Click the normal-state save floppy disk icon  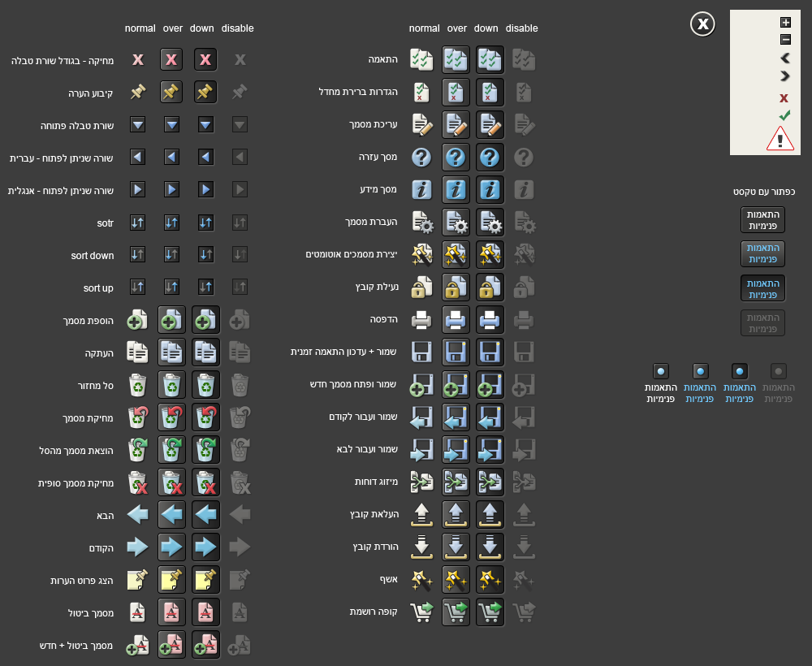pos(421,352)
